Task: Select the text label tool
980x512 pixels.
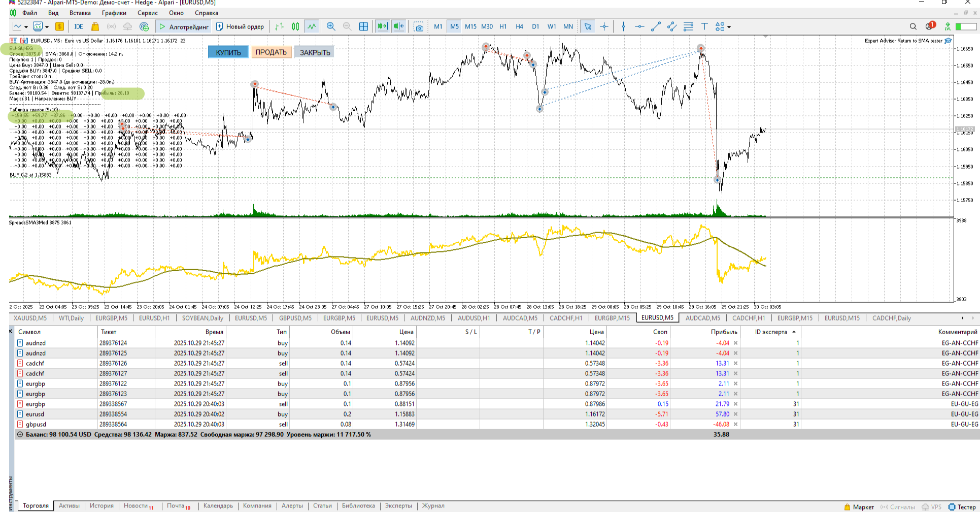Action: 704,26
